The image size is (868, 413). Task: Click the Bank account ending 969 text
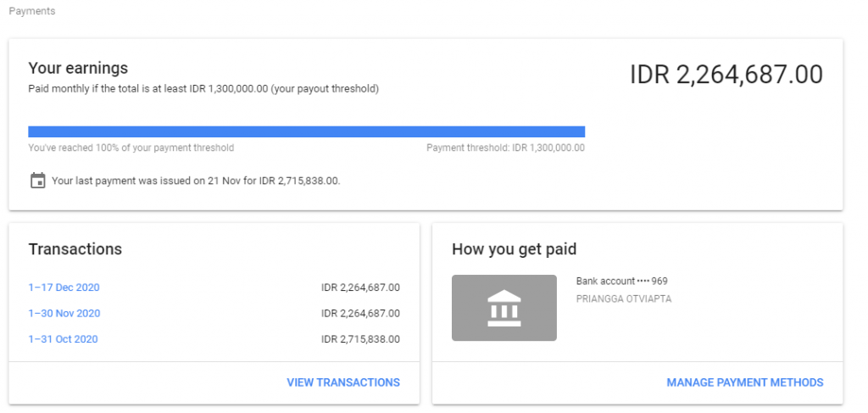[621, 281]
